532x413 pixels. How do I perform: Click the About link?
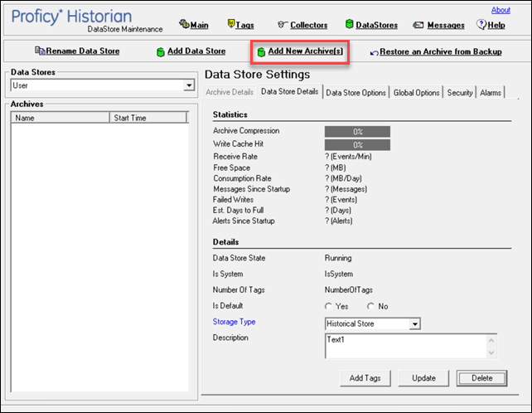click(x=501, y=10)
